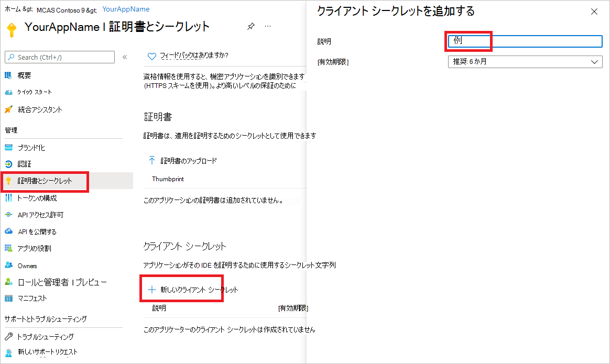Open マニフェスト in the sidebar
This screenshot has height=364, width=610.
(32, 299)
